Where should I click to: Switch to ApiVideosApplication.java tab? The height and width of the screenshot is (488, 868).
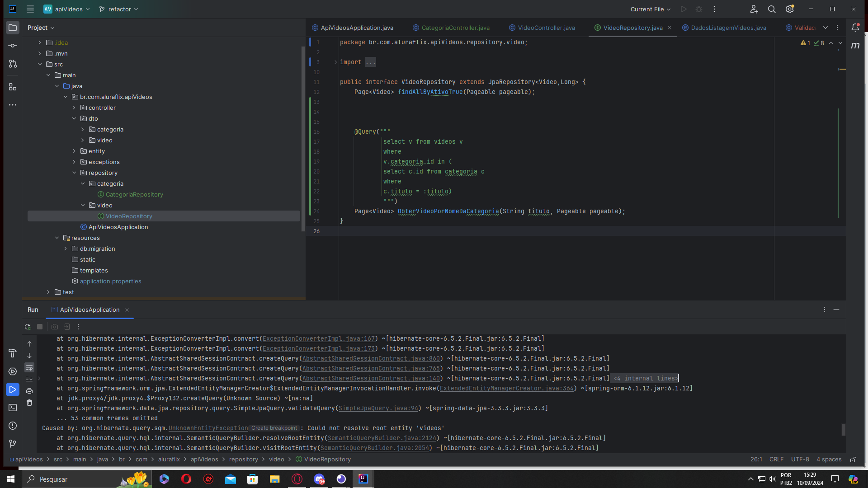click(353, 28)
